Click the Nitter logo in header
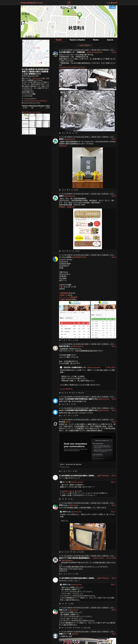138x644 pixels. coord(69,3)
